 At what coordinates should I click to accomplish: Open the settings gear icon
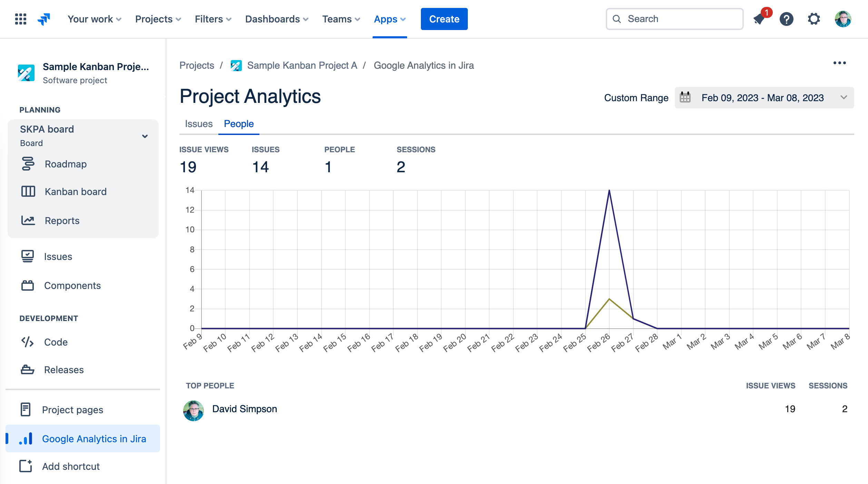coord(813,19)
